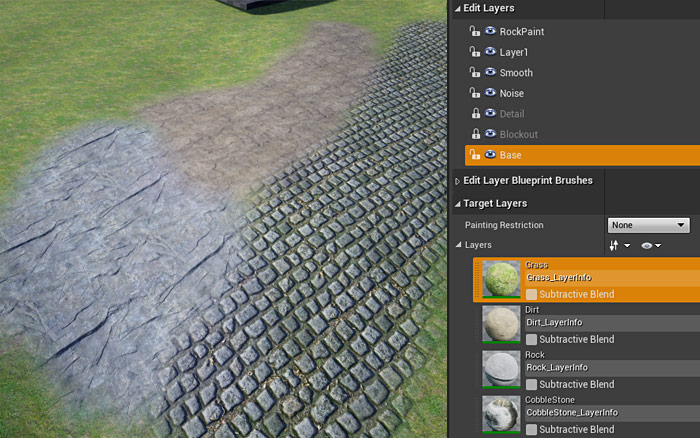Select the Smooth edit layer name
The image size is (700, 438).
[516, 73]
